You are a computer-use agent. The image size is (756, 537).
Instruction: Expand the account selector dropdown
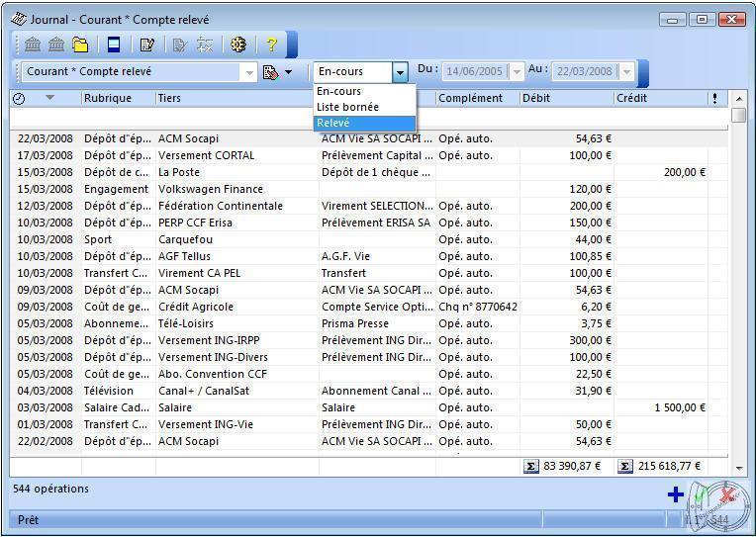pos(248,72)
